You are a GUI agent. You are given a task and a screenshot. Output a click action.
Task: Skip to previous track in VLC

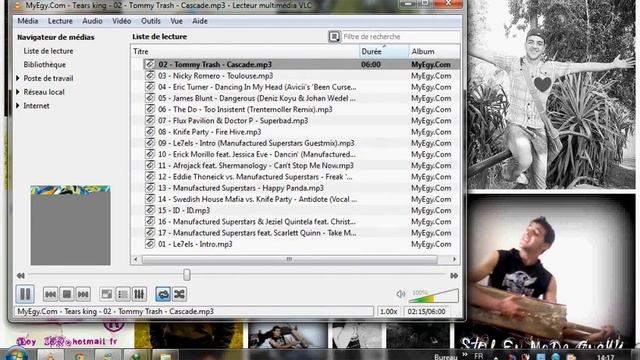(x=50, y=294)
